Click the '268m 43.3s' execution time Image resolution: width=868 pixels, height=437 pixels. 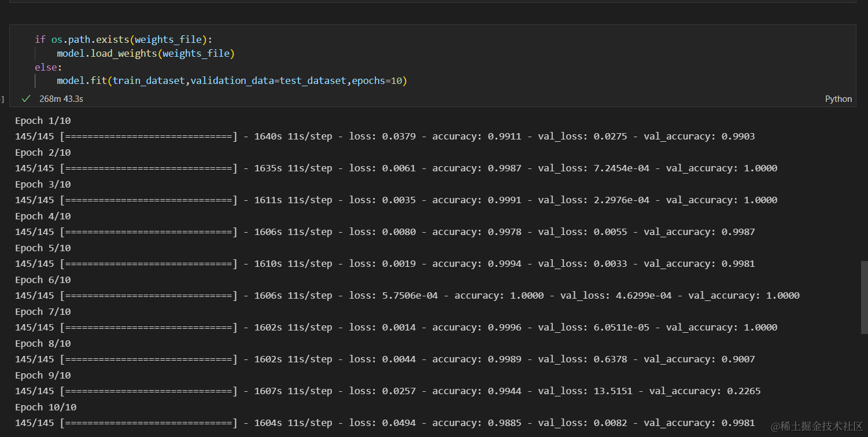[61, 99]
